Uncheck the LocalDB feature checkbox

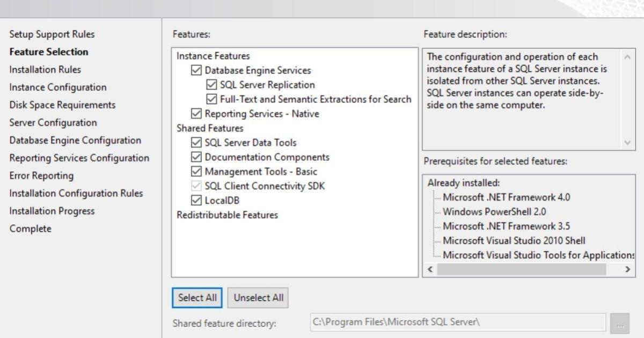click(x=196, y=201)
